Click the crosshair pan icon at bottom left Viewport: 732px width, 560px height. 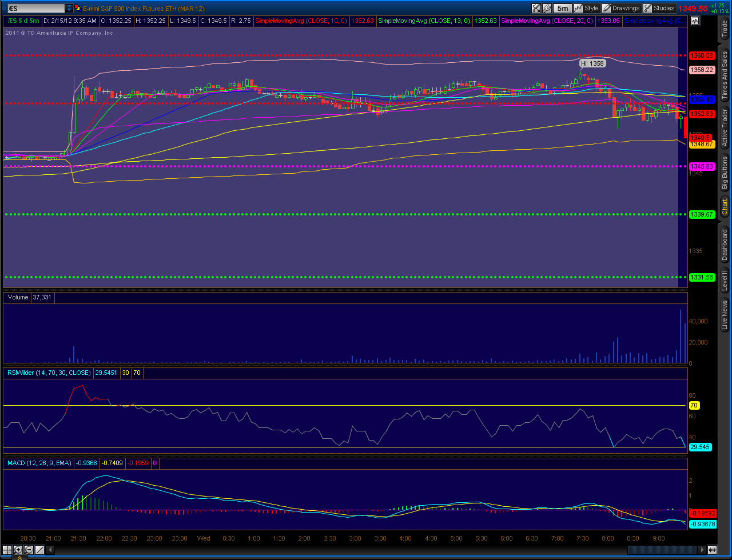[x=7, y=550]
